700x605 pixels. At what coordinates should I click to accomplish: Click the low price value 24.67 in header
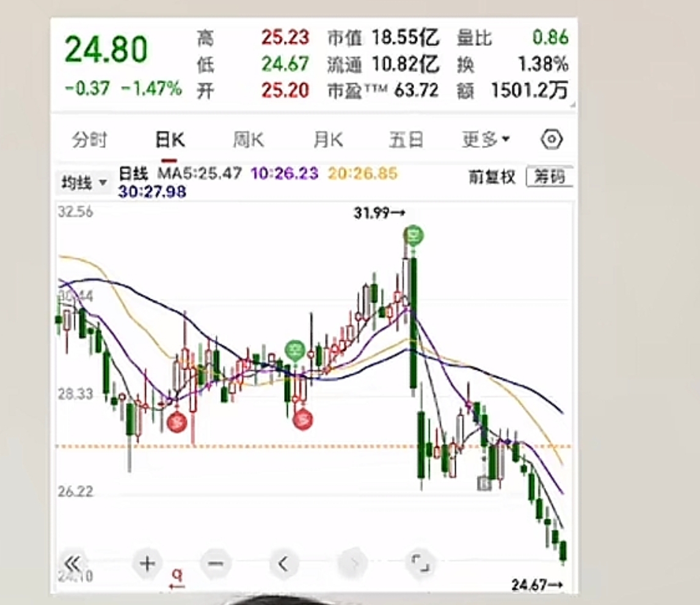[x=285, y=64]
